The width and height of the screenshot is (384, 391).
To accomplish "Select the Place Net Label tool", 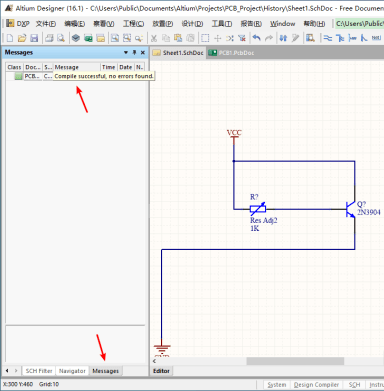I will pos(376,38).
